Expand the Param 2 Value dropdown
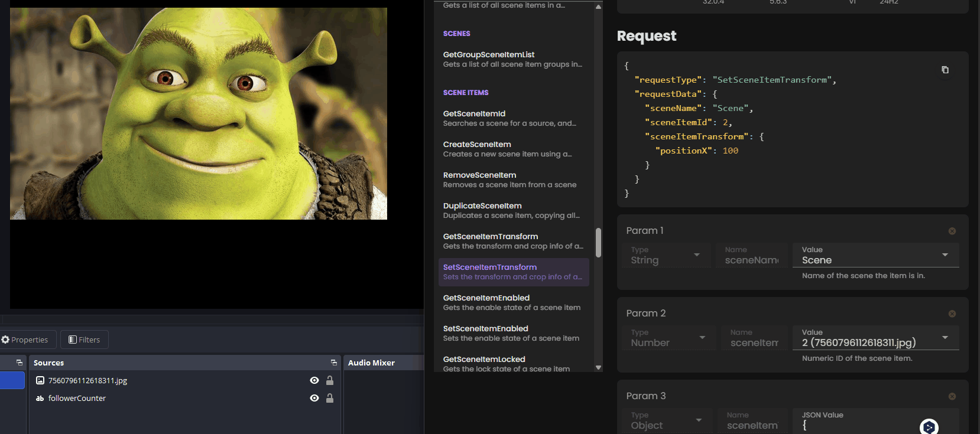 tap(945, 338)
